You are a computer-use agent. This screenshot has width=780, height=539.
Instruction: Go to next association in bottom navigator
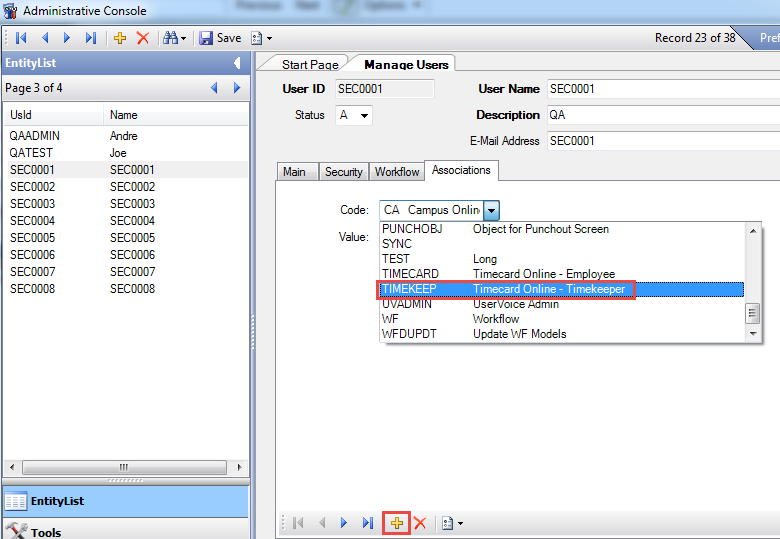[344, 523]
